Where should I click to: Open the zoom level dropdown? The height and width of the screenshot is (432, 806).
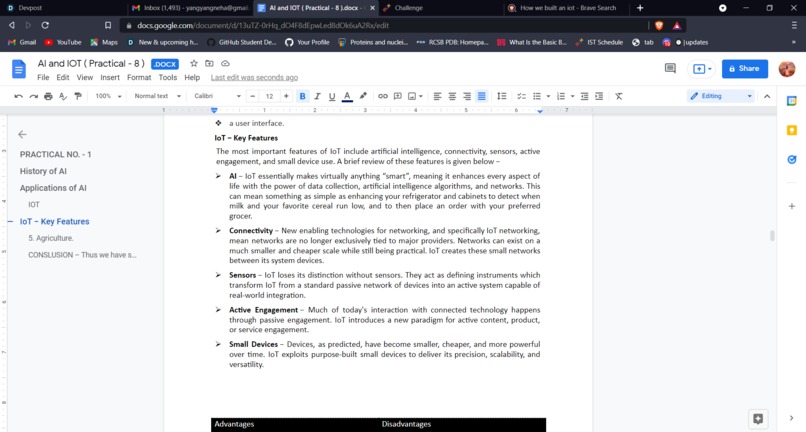point(108,96)
